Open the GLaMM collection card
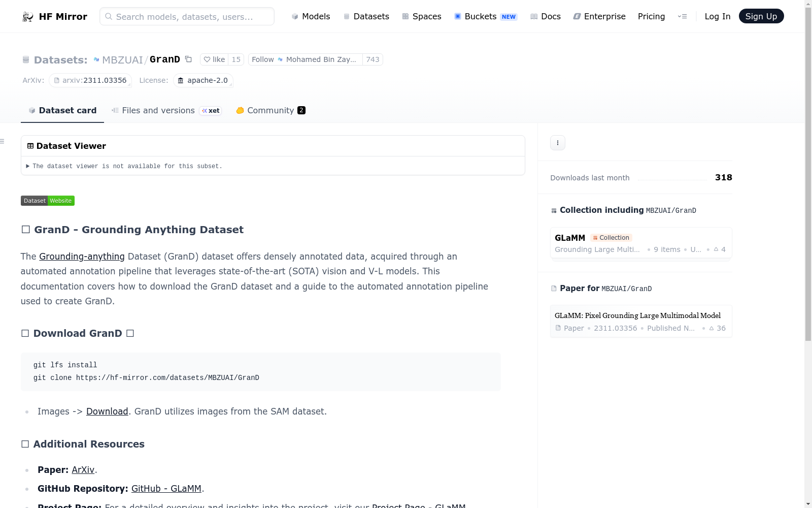This screenshot has height=508, width=812. [x=641, y=243]
